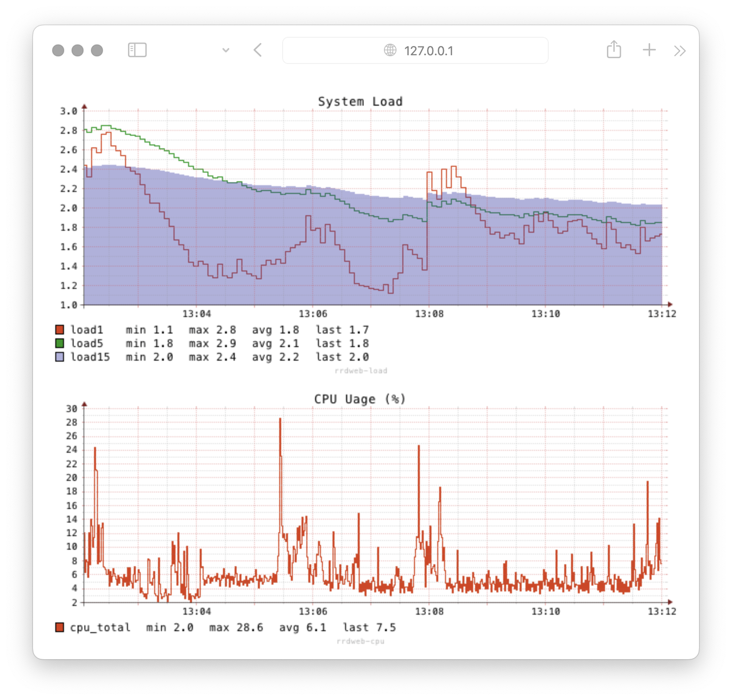Toggle the Safari sidebar icon
The width and height of the screenshot is (732, 700).
click(x=137, y=50)
